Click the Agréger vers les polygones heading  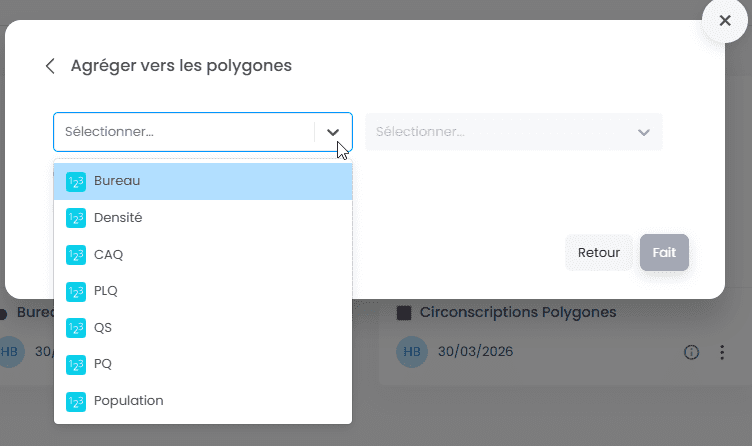181,66
